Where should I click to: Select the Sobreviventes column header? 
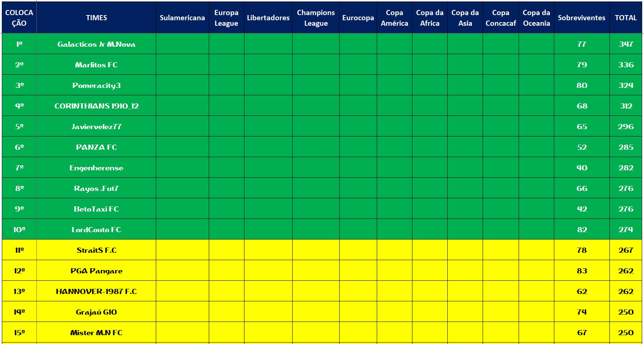tap(582, 18)
